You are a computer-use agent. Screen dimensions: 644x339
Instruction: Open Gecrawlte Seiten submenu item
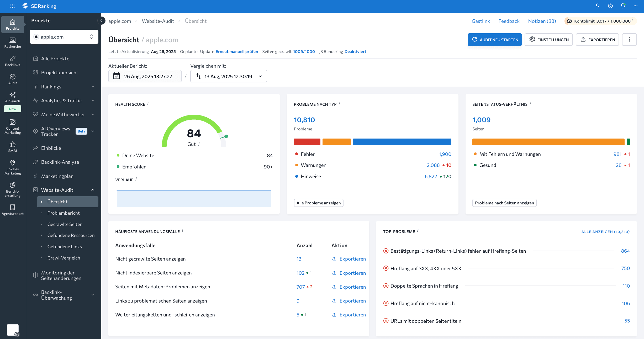65,224
